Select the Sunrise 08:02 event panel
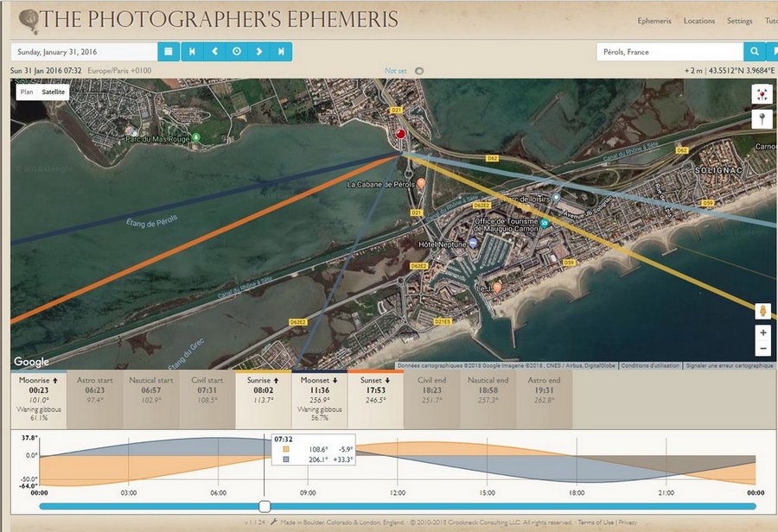Image resolution: width=778 pixels, height=532 pixels. tap(263, 399)
